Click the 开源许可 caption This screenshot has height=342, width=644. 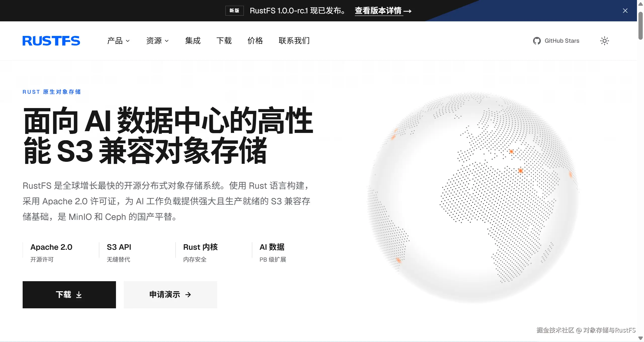42,259
